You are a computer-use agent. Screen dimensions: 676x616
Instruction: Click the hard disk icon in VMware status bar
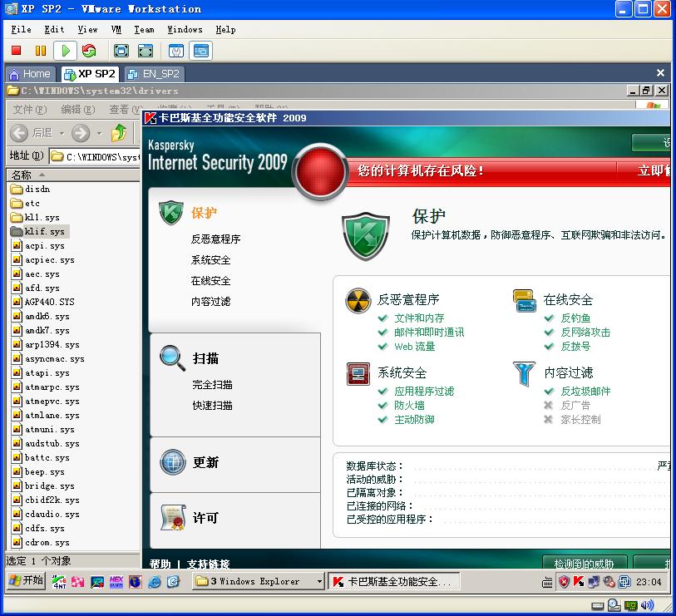point(598,606)
